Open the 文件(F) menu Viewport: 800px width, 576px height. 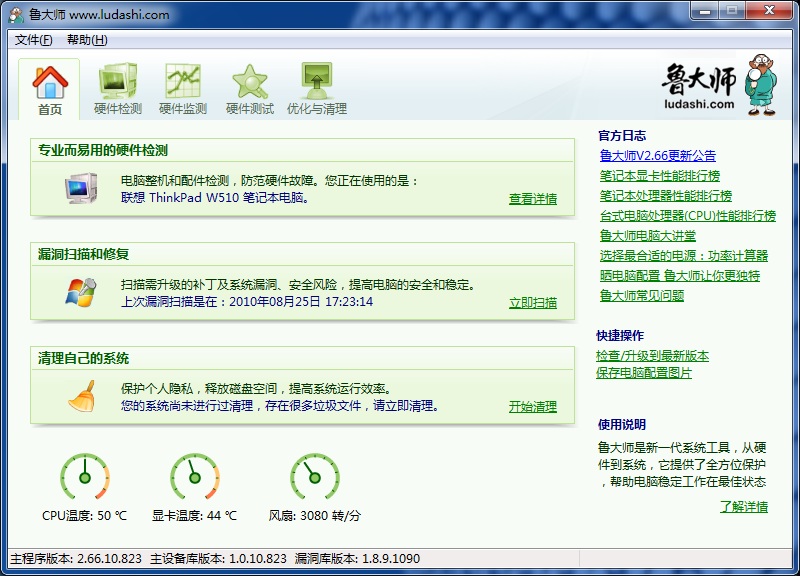(34, 40)
